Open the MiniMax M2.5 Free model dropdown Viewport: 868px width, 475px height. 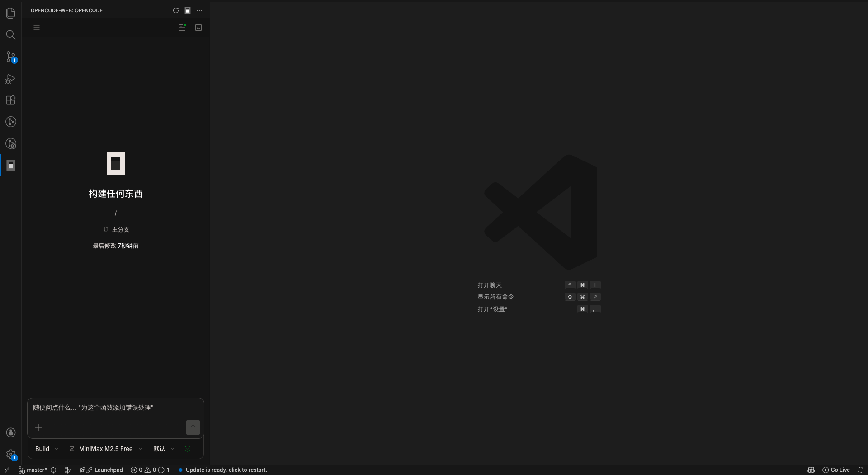pyautogui.click(x=106, y=449)
